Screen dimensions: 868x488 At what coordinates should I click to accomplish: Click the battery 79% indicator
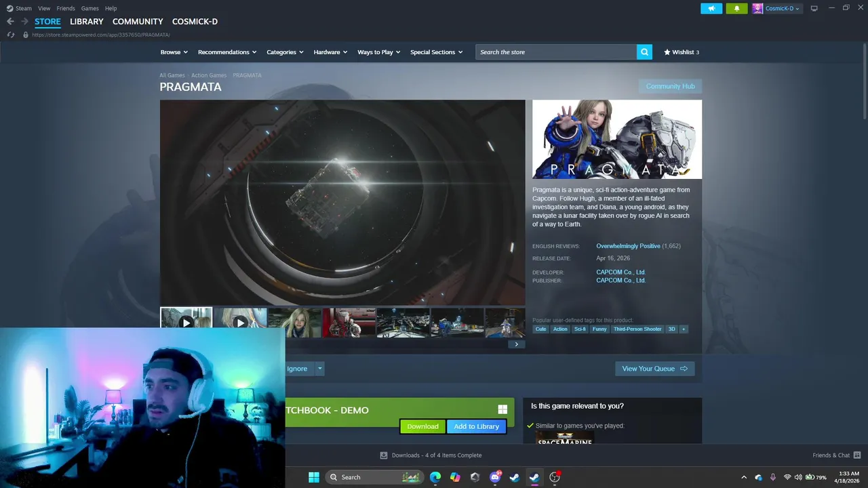[x=816, y=477]
